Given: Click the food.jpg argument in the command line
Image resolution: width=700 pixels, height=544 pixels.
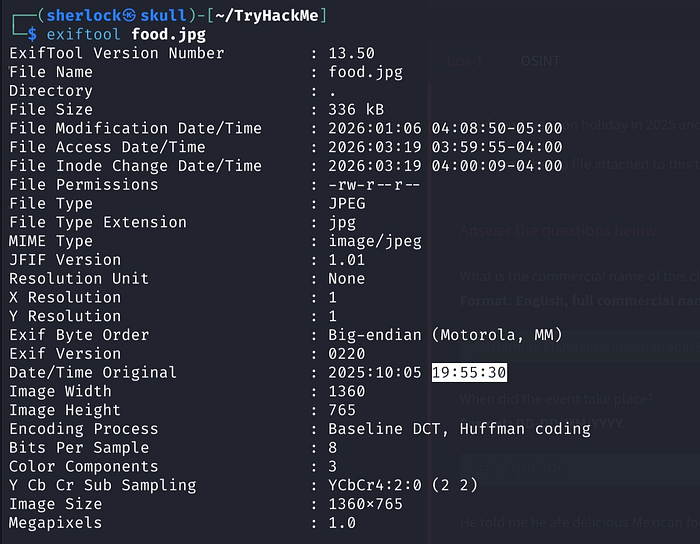Looking at the screenshot, I should 168,35.
